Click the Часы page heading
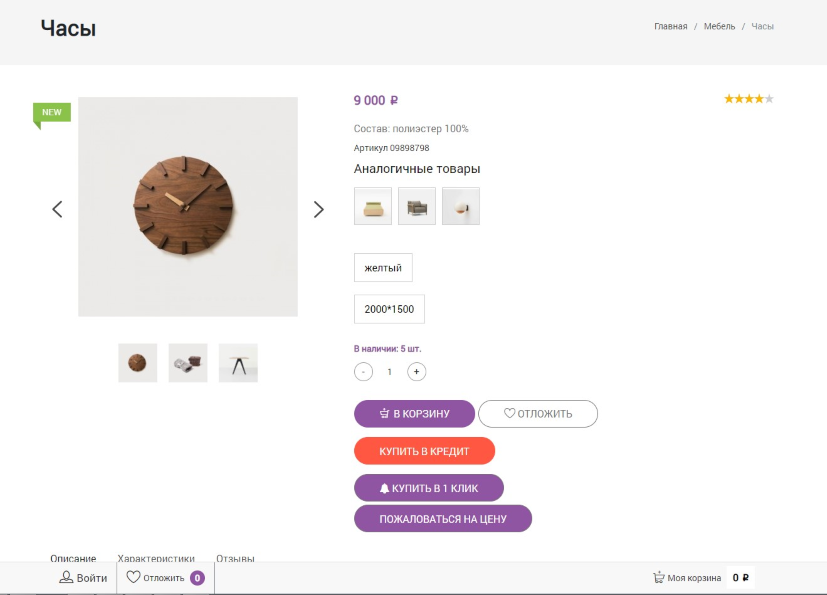Viewport: 827px width, 595px height. 69,28
